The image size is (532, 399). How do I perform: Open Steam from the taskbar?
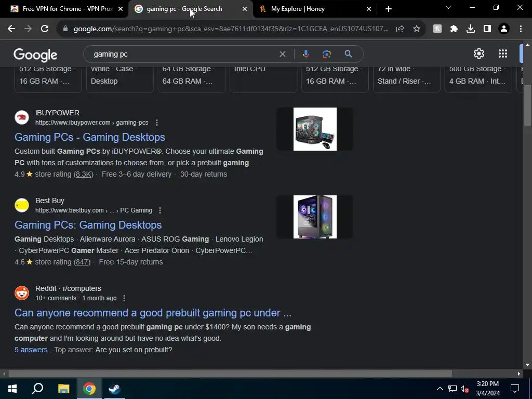pos(114,389)
